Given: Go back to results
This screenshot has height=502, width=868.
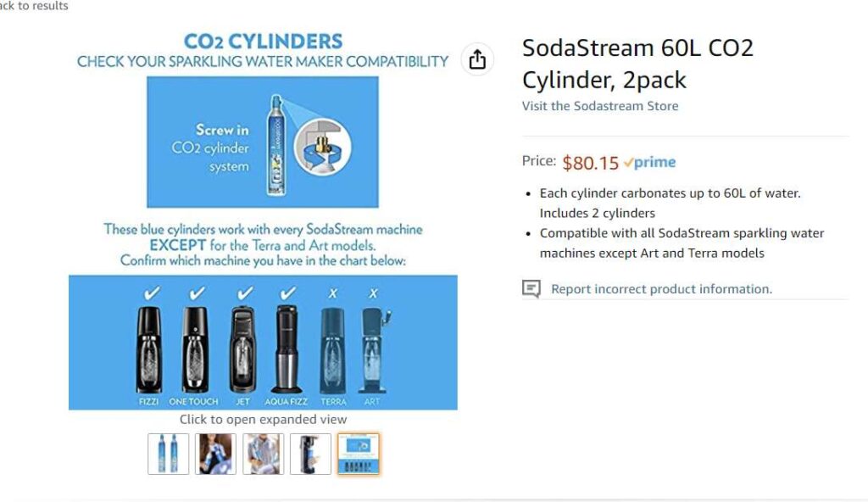Looking at the screenshot, I should [34, 6].
